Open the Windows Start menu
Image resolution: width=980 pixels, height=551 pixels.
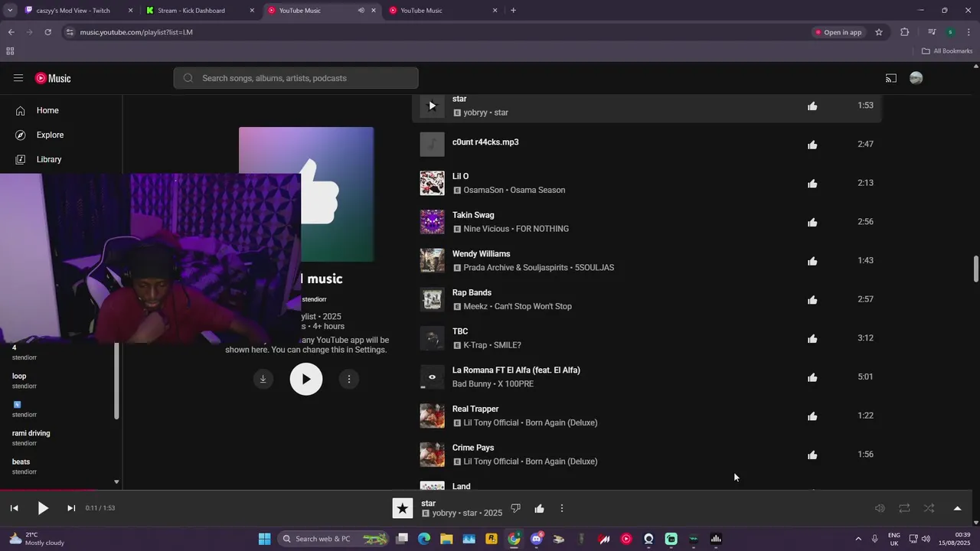(x=264, y=539)
